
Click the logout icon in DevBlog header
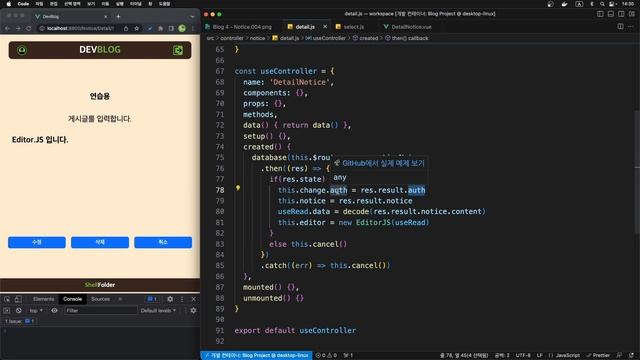coord(178,50)
